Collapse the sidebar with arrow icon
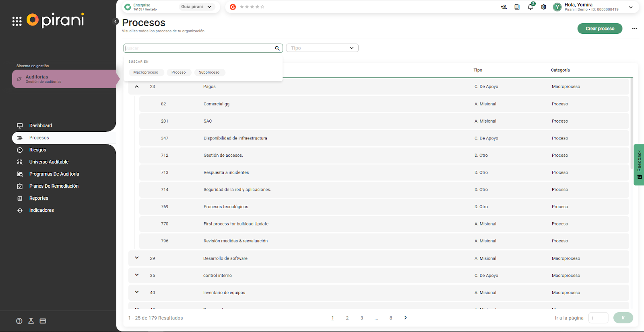This screenshot has height=332, width=644. (116, 22)
